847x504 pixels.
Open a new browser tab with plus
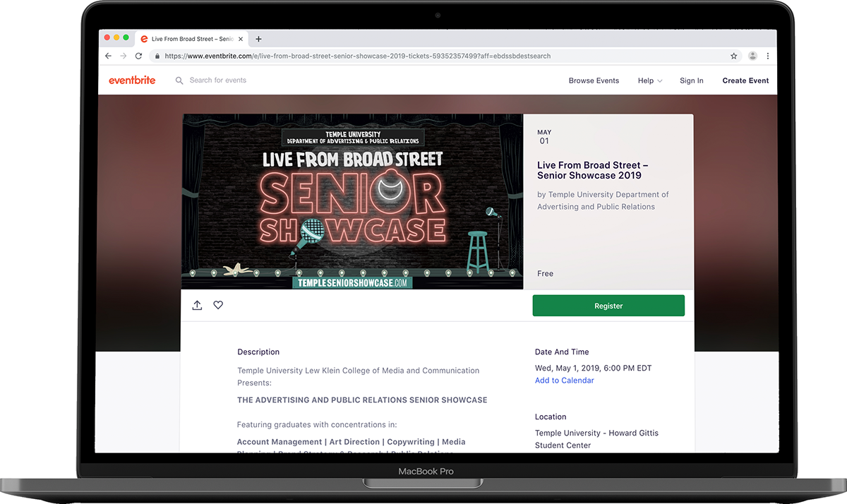coord(258,39)
